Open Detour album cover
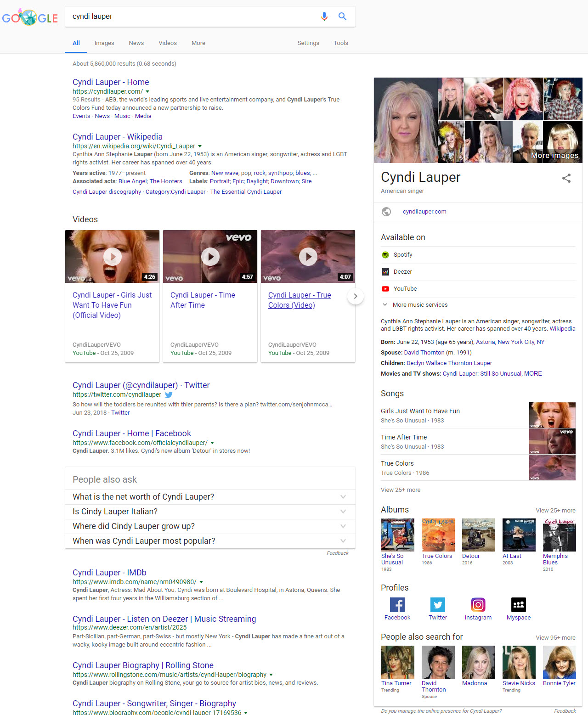This screenshot has width=588, height=715. [x=479, y=535]
